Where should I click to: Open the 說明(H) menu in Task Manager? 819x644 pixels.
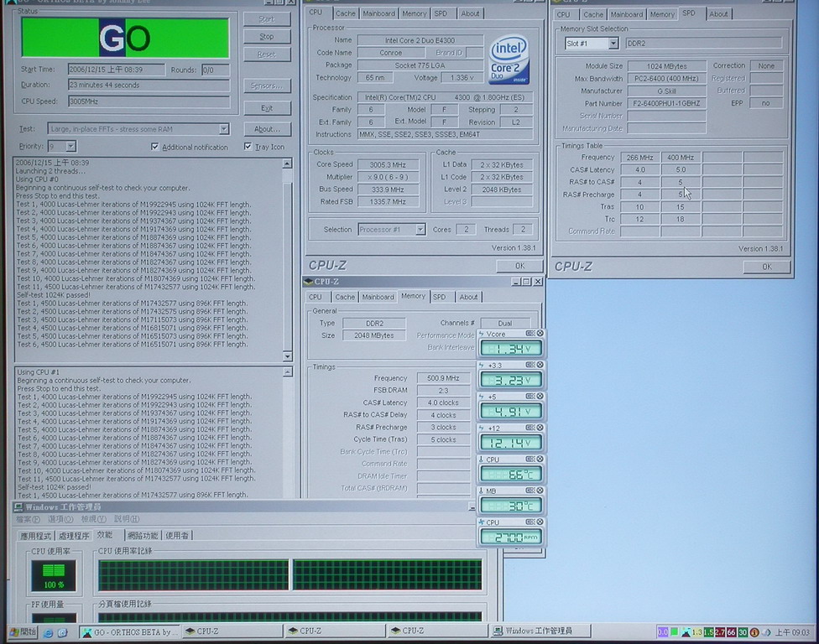(127, 519)
